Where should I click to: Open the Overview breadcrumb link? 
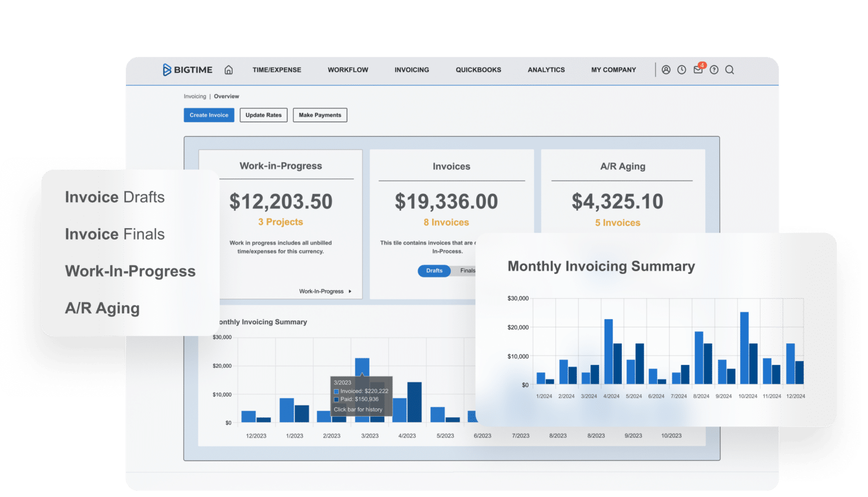point(226,96)
